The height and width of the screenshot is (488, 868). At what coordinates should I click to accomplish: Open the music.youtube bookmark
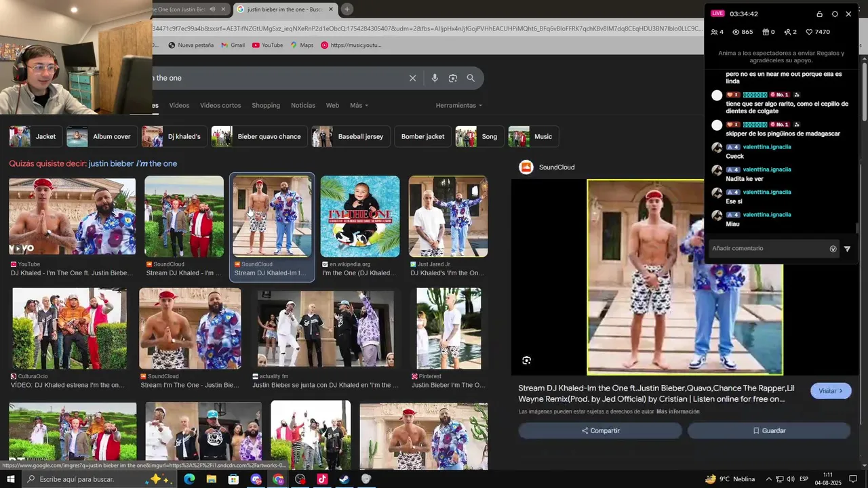click(351, 45)
